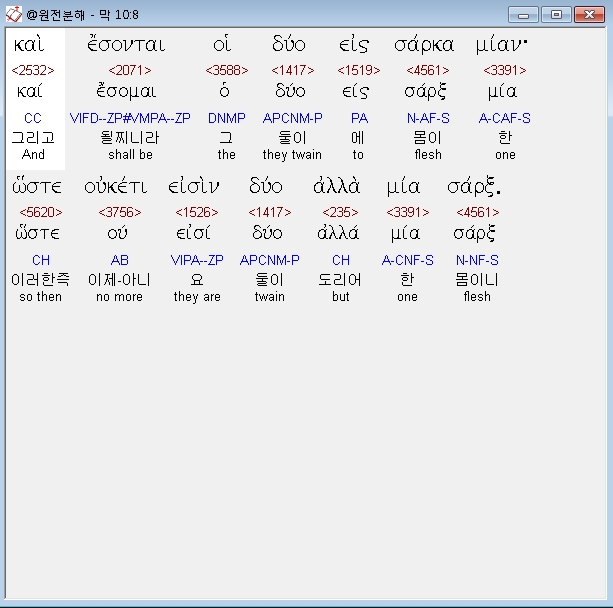Click the English gloss "but"
The width and height of the screenshot is (613, 608).
click(x=341, y=297)
